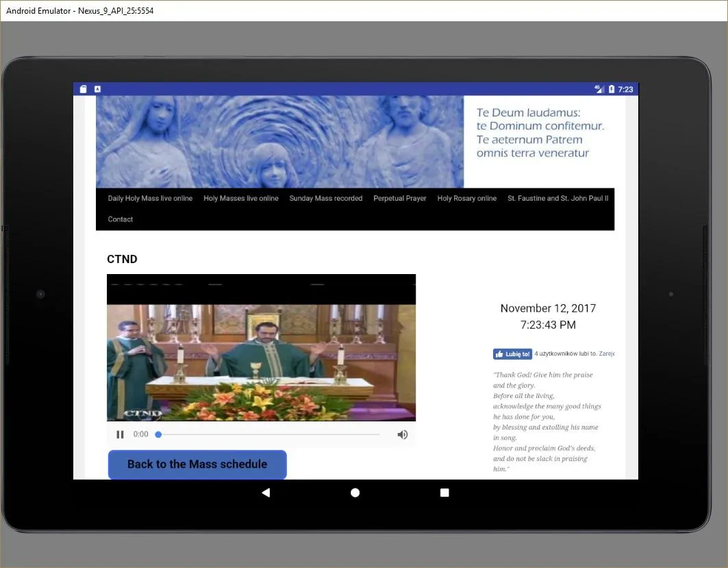The image size is (728, 568).
Task: Tap the battery icon in status bar
Action: (612, 89)
